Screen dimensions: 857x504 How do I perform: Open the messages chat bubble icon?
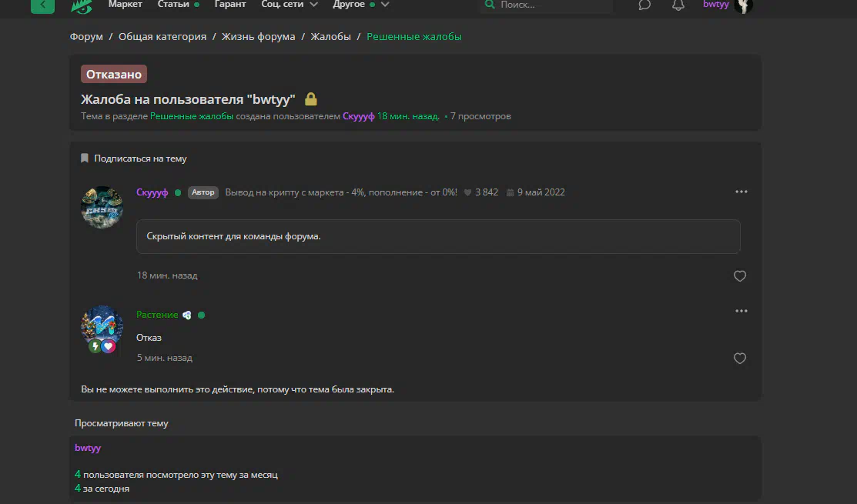[x=644, y=5]
